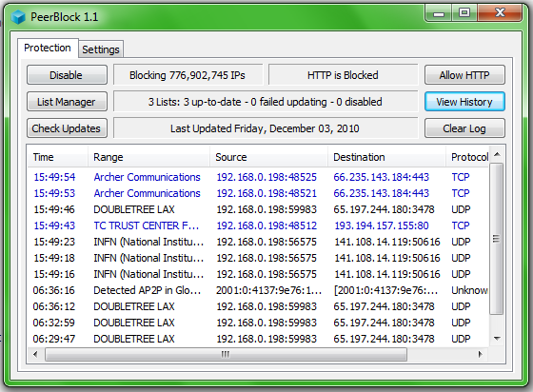533x392 pixels.
Task: Click the scroll down arrow in log list
Action: pyautogui.click(x=497, y=339)
